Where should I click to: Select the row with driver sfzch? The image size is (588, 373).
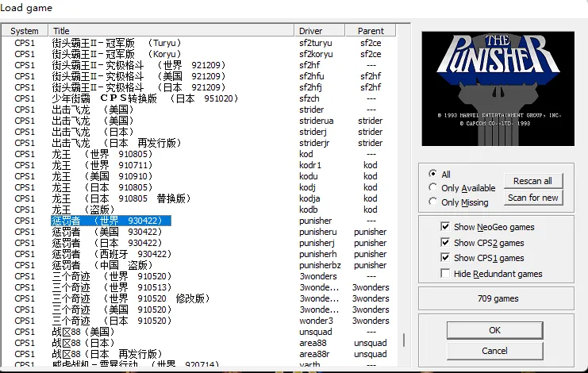pos(198,98)
